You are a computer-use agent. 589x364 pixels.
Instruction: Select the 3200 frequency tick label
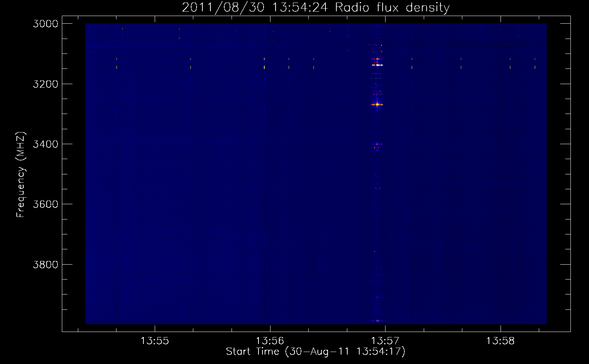[x=46, y=84]
